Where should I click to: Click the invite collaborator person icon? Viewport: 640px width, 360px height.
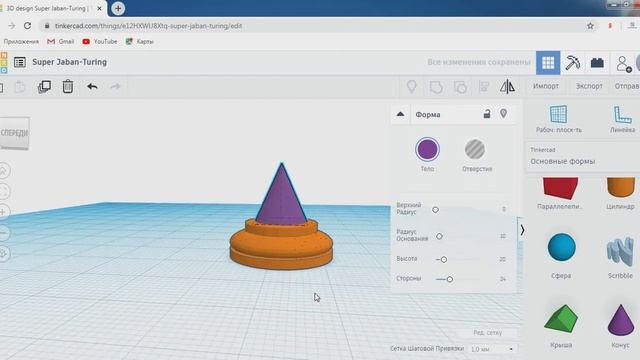623,64
